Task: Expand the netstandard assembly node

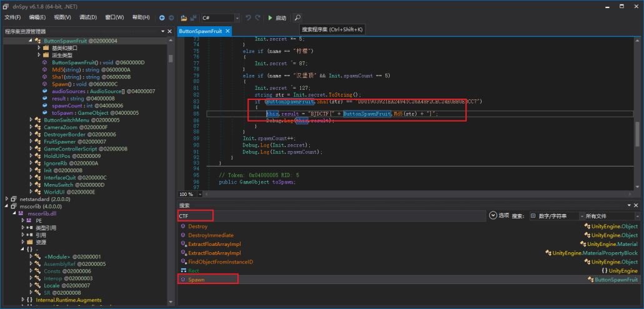Action: click(6, 199)
